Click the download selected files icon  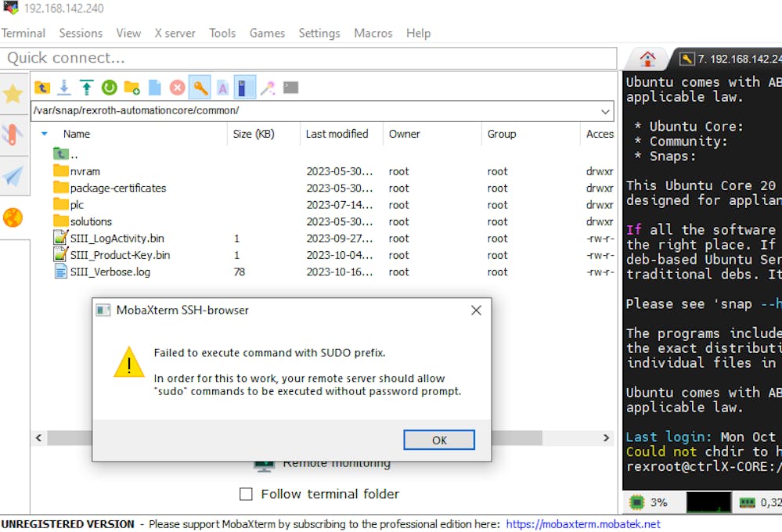(64, 88)
